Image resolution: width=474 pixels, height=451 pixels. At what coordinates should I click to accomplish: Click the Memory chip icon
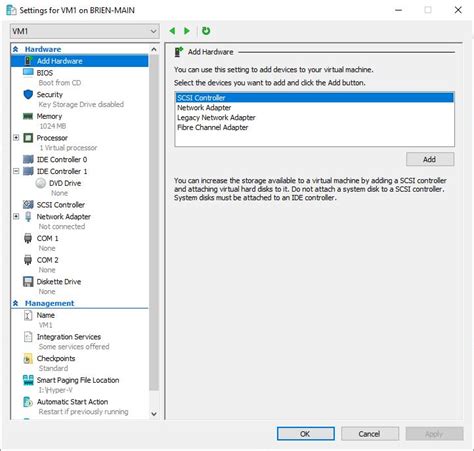tap(28, 116)
